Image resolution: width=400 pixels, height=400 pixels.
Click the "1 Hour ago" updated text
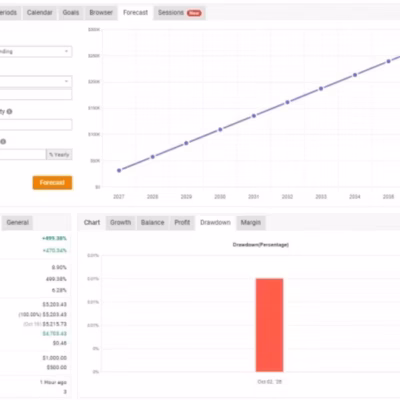(x=53, y=382)
